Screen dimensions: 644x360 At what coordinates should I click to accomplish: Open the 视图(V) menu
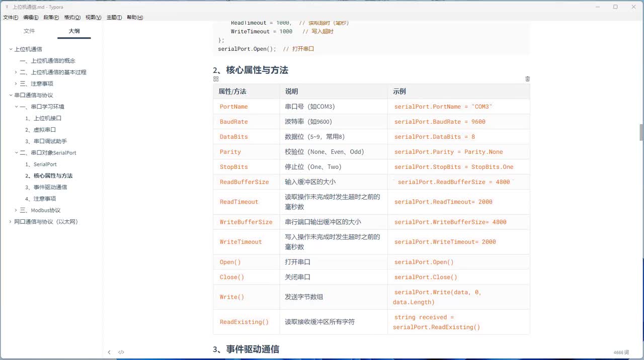pos(94,18)
